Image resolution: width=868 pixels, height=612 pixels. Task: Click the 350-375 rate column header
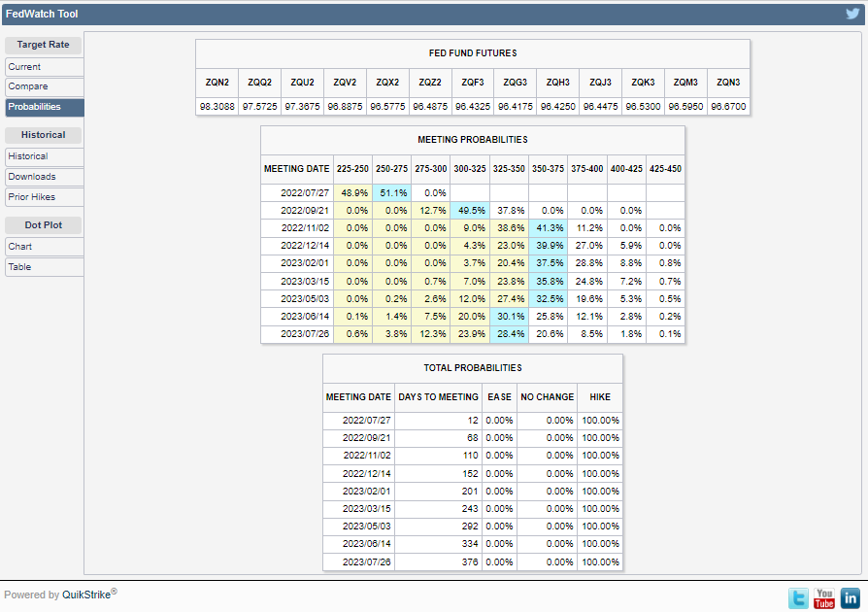click(x=549, y=168)
